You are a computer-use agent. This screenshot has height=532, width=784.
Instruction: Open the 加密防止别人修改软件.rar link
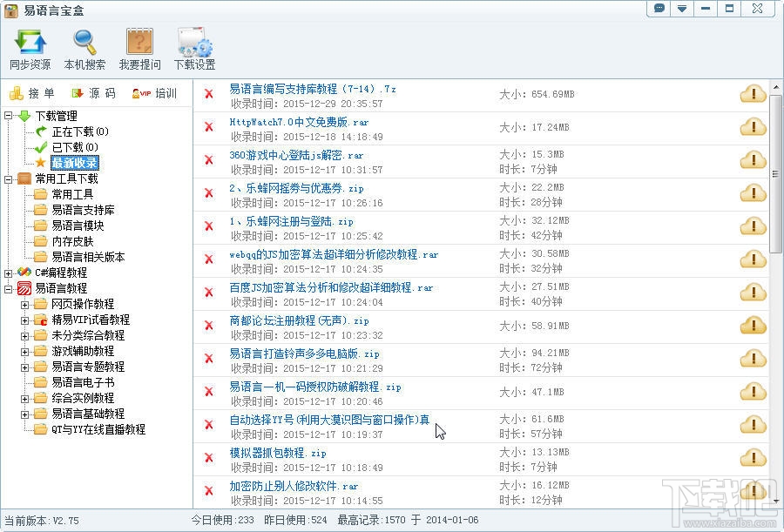[294, 486]
